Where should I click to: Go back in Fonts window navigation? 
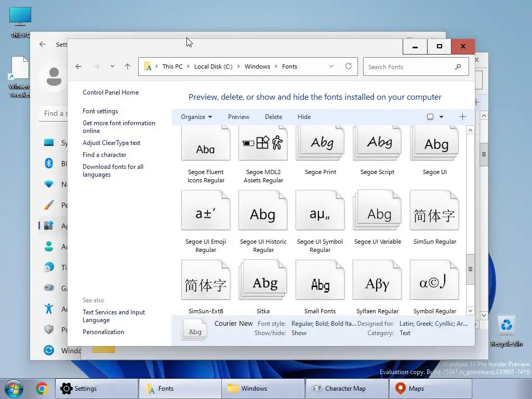pos(79,66)
